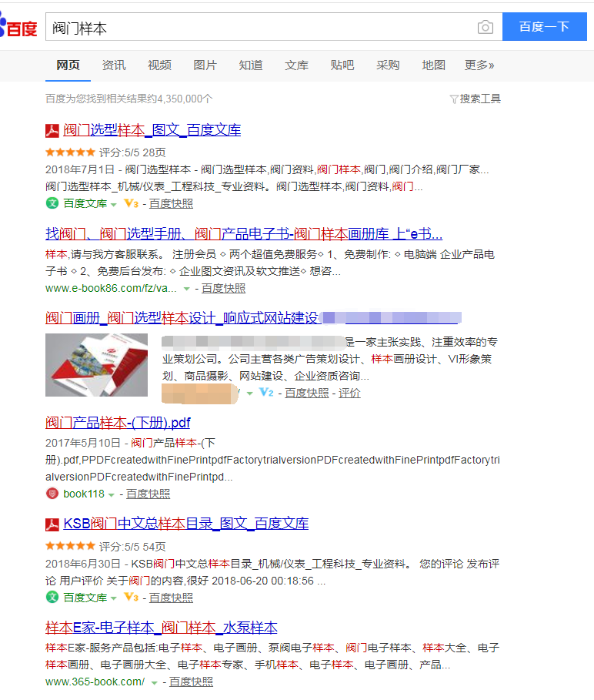Open 阀门产品样本-(下册).pdf result
The image size is (594, 700).
coord(118,422)
